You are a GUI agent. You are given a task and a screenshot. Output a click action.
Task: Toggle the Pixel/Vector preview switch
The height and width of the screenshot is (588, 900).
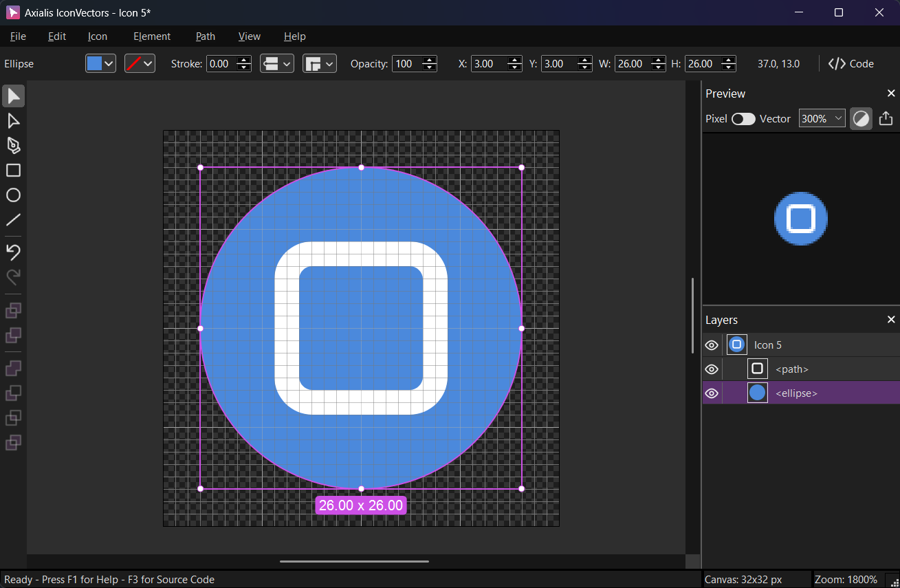click(x=743, y=119)
